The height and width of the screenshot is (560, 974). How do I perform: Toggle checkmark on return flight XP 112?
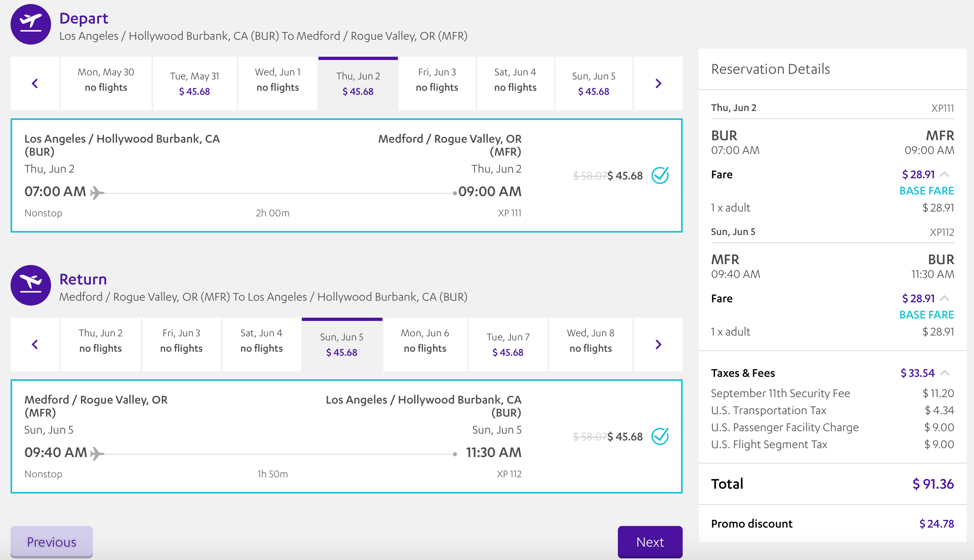point(660,436)
